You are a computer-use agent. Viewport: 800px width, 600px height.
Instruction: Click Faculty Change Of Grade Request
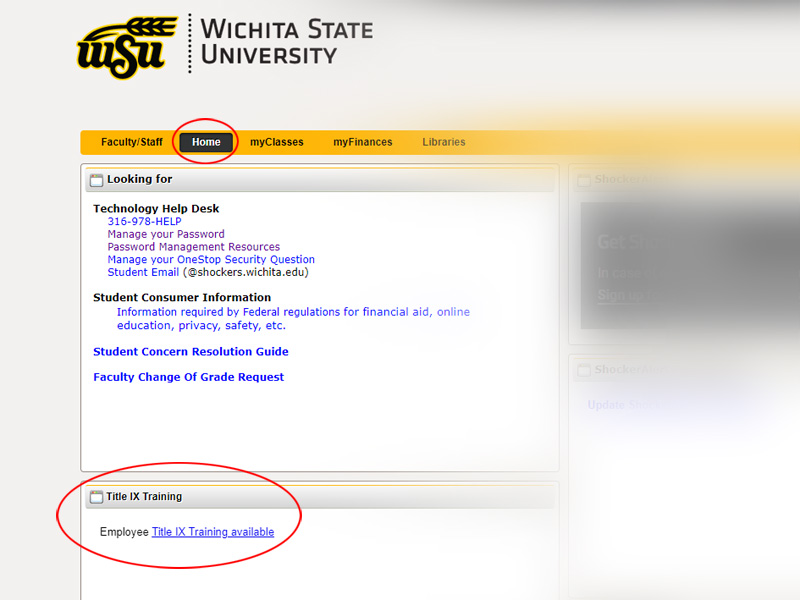tap(188, 377)
